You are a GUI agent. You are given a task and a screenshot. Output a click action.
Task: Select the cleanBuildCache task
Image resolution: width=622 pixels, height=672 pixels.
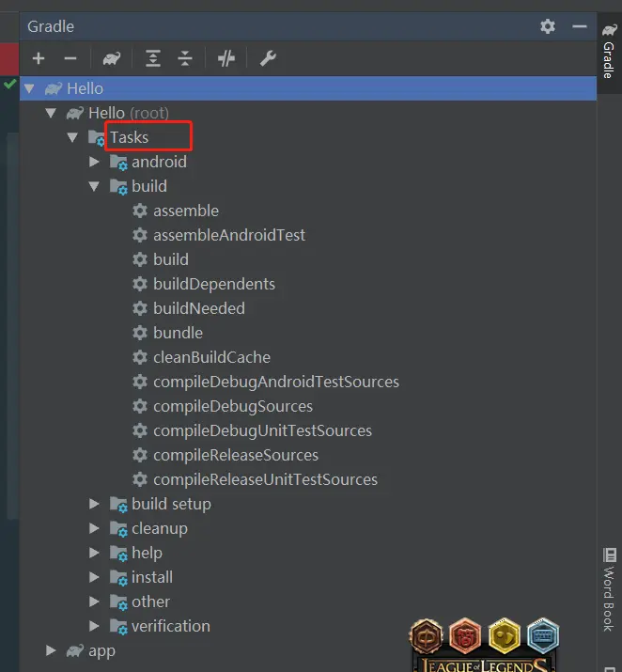click(x=212, y=357)
